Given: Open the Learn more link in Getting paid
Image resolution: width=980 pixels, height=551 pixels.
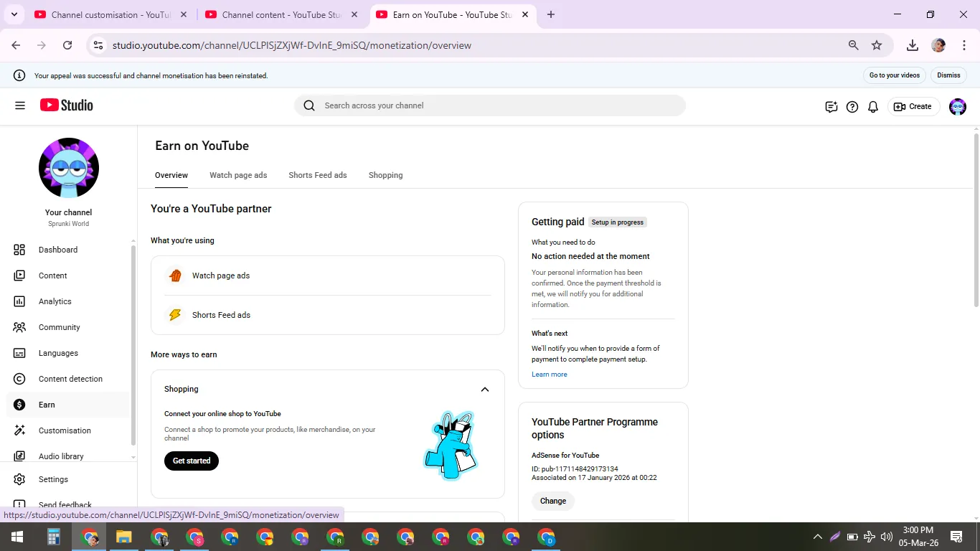Looking at the screenshot, I should coord(550,375).
